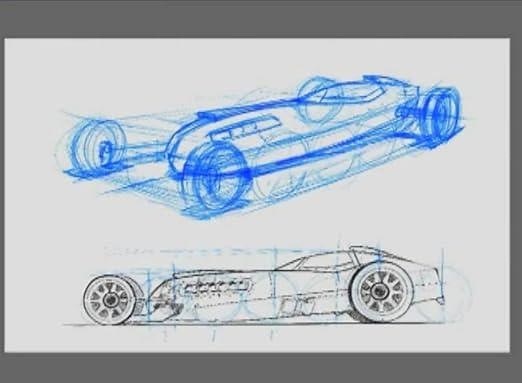Click the engine detail on side-view car
Screen dimensions: 522x383
pos(216,286)
